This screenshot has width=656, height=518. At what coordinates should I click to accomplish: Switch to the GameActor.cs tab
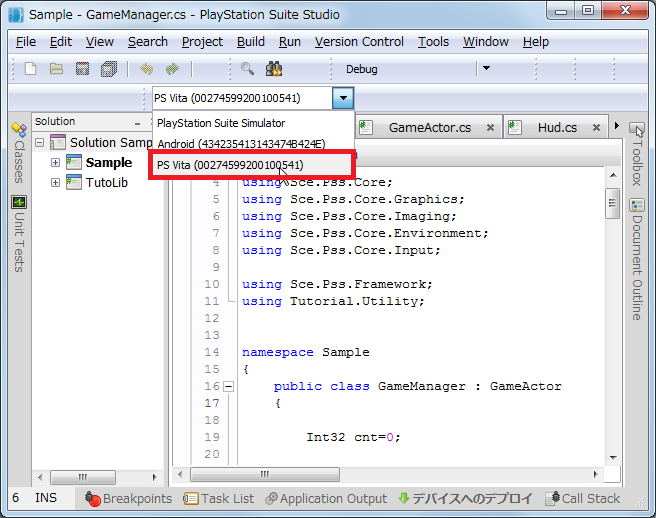click(429, 128)
